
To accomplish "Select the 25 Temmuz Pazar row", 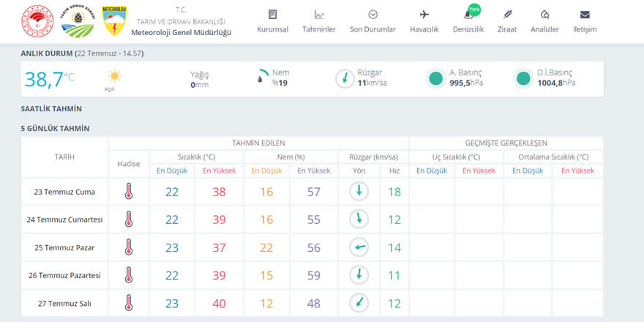I will (64, 247).
